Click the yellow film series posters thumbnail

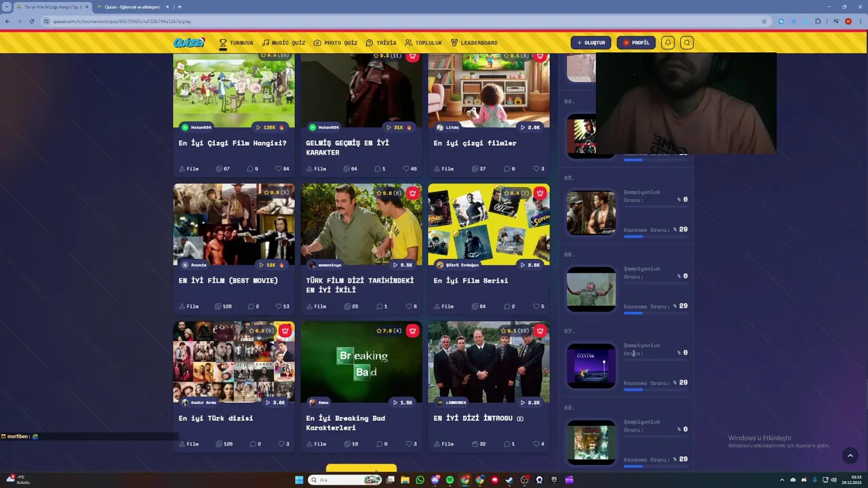(489, 224)
